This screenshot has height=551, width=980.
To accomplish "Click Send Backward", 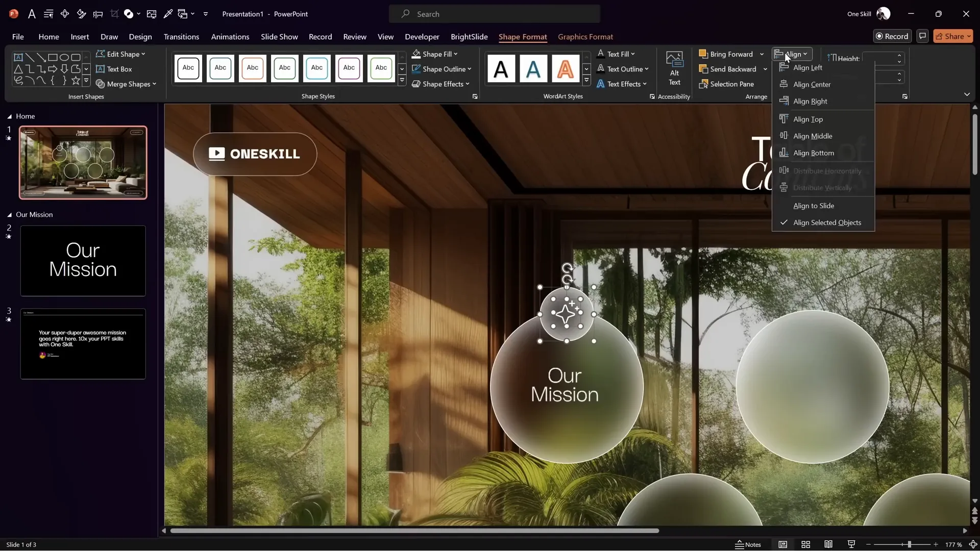I will point(728,69).
